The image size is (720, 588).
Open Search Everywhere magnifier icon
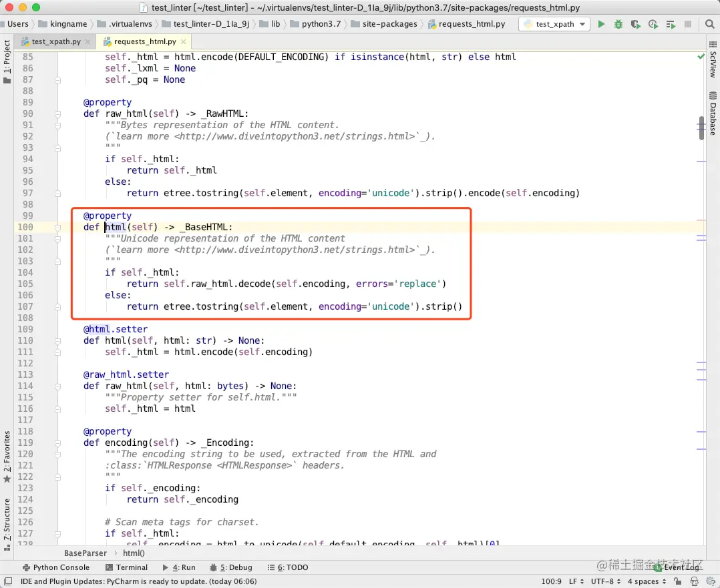tap(710, 24)
